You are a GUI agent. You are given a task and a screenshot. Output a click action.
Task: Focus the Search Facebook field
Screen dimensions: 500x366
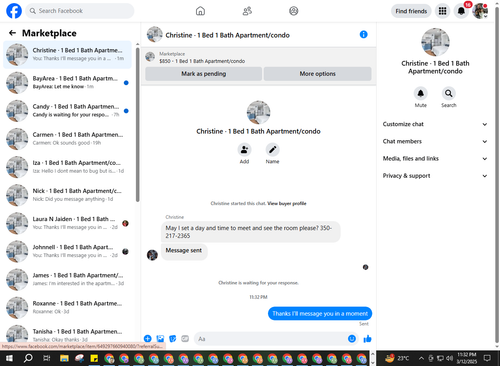pyautogui.click(x=80, y=11)
